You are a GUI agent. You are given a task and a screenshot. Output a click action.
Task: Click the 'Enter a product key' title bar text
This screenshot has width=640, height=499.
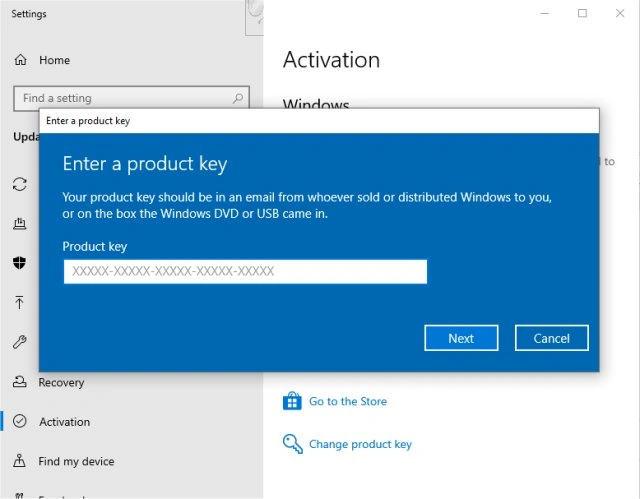(88, 121)
